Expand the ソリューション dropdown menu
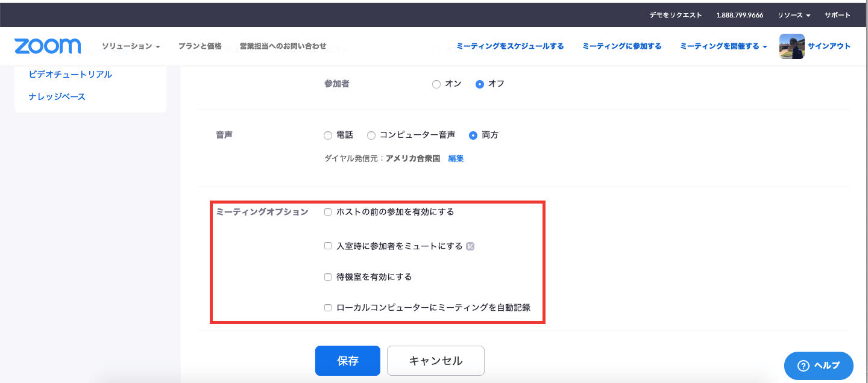 [131, 46]
